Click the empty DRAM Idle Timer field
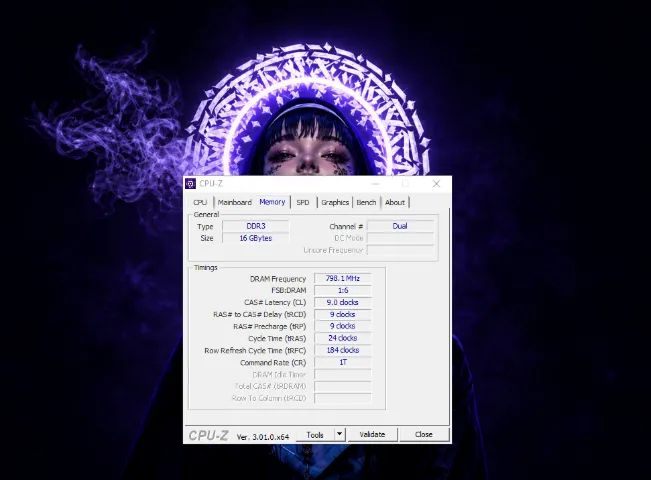 [343, 374]
